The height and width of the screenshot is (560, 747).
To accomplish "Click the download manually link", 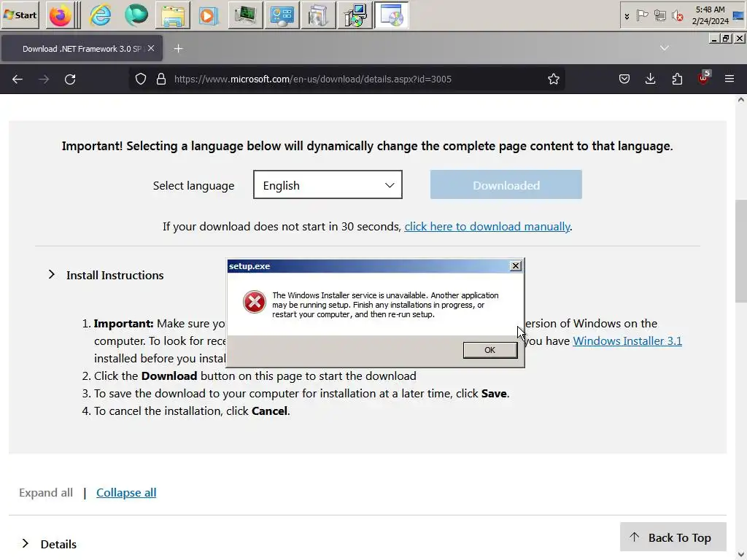I will pyautogui.click(x=487, y=226).
